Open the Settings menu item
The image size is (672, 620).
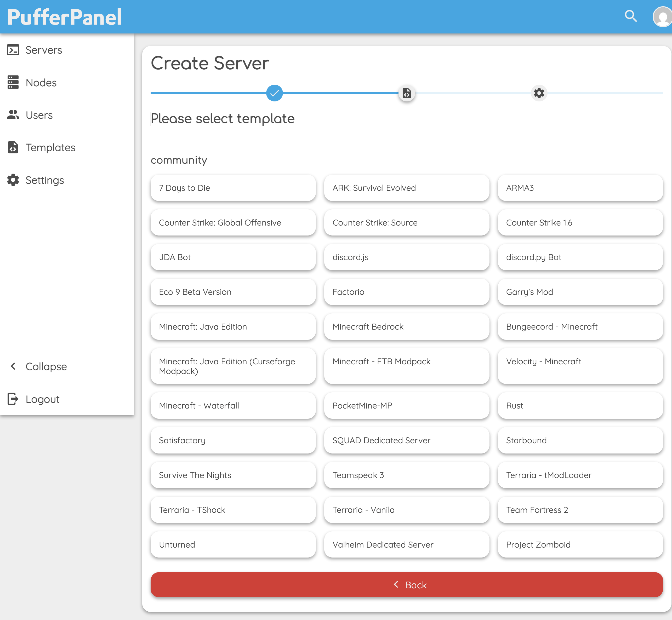67,180
